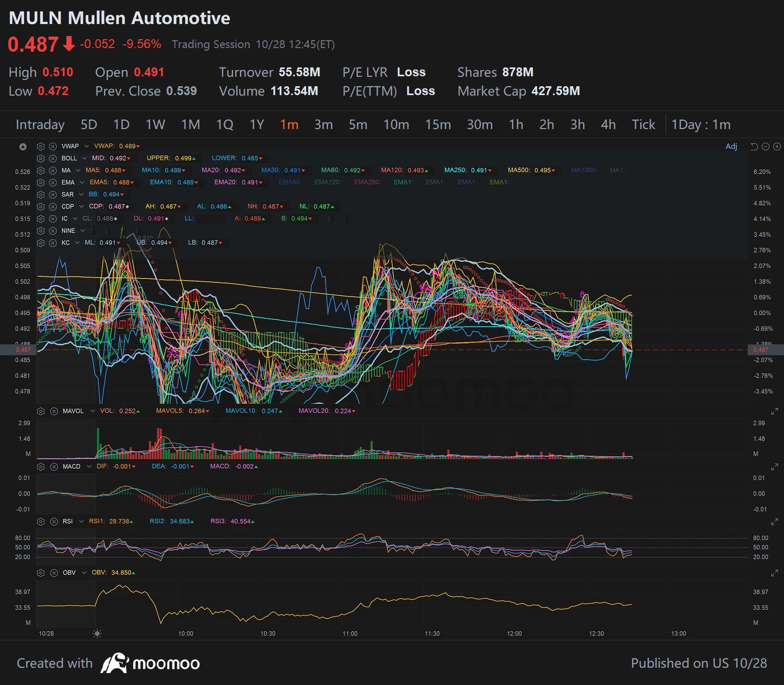Expand the RSI indicator dropdown arrow
This screenshot has height=685, width=784.
click(x=82, y=521)
